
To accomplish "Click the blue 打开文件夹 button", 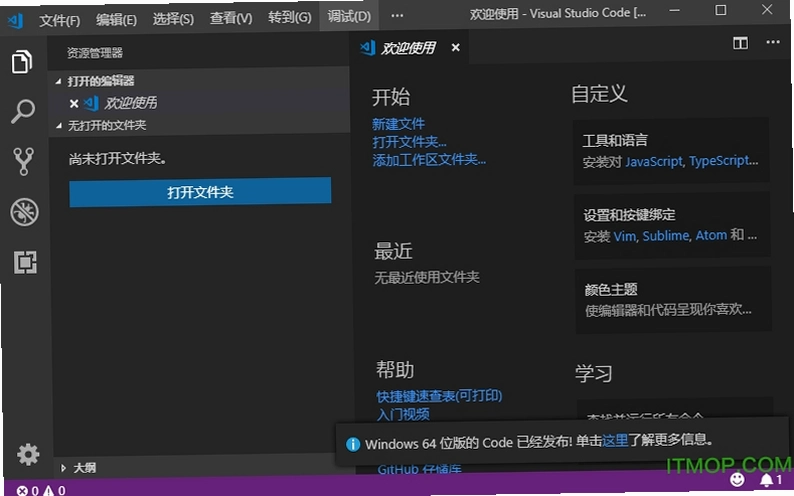I will tap(200, 192).
